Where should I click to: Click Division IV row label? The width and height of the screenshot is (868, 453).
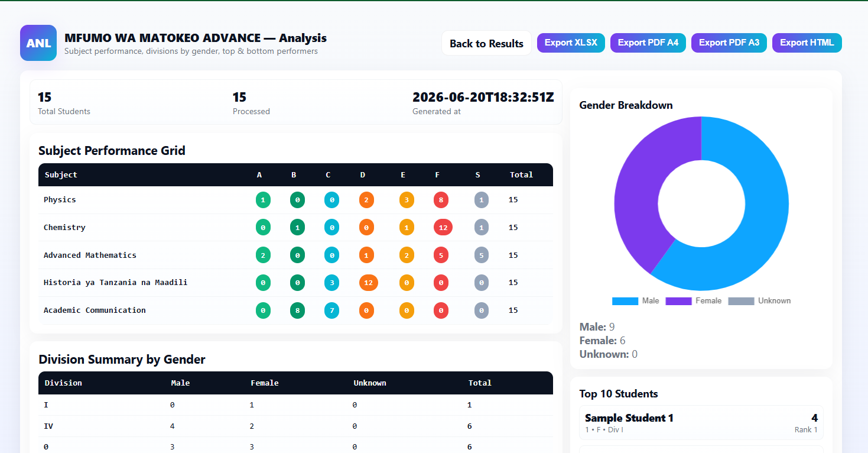(x=48, y=426)
